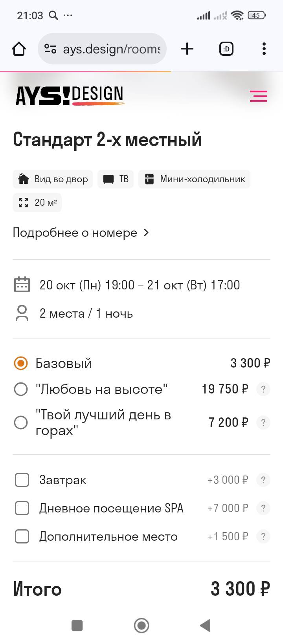Tick the Дневное посещение SPA checkbox
283x644 pixels.
coord(22,508)
